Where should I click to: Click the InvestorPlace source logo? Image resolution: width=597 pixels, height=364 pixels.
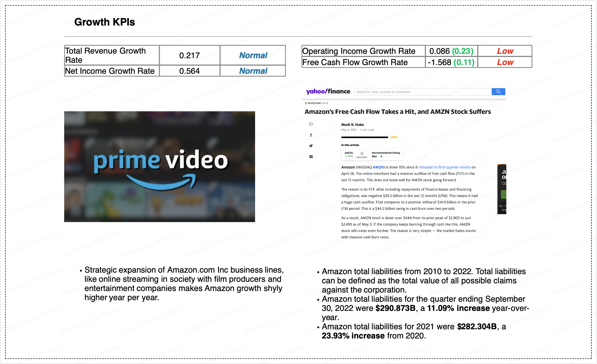click(x=316, y=103)
